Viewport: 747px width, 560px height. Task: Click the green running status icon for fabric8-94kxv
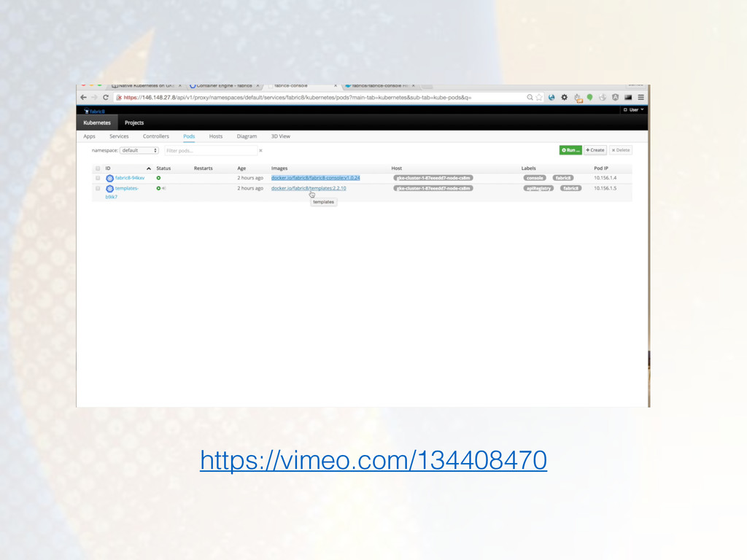(158, 178)
